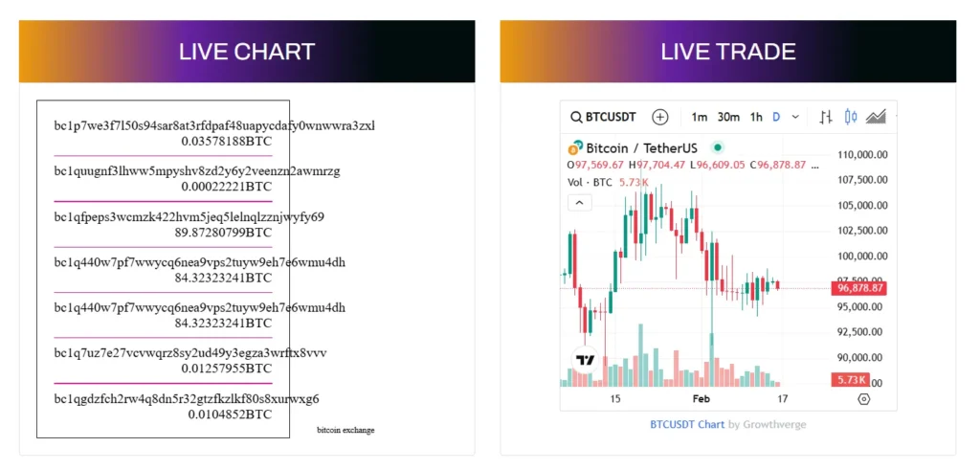Select the bar chart style icon

coord(826,117)
